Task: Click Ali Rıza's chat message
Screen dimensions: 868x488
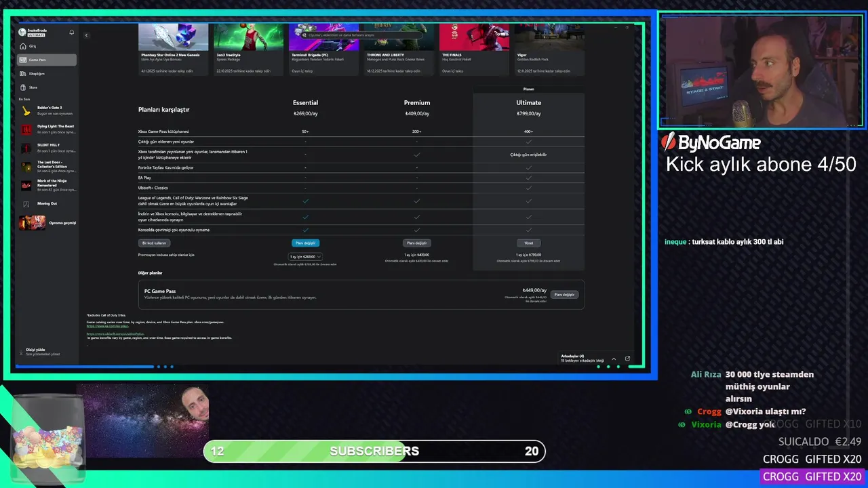Action: [x=752, y=386]
